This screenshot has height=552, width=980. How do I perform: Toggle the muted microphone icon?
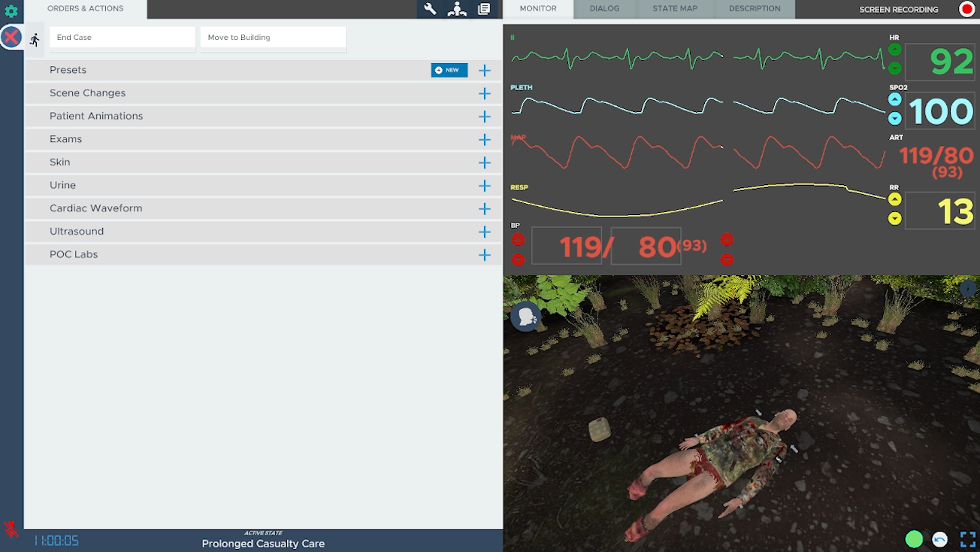(x=11, y=529)
